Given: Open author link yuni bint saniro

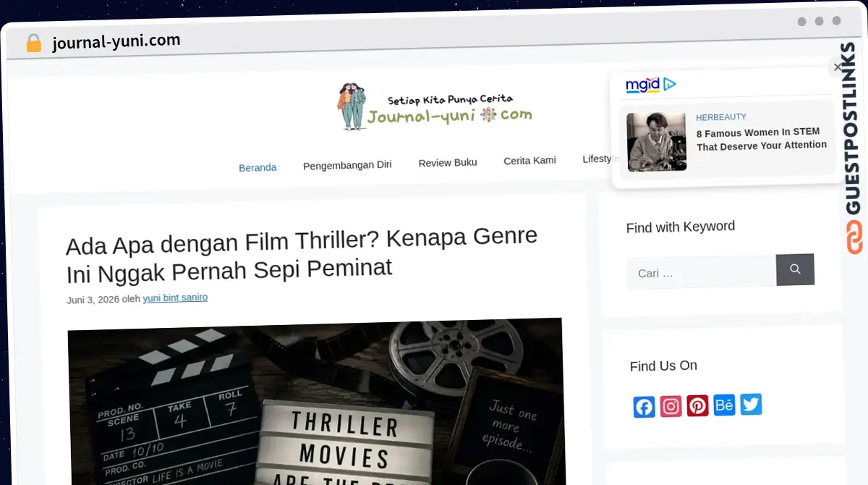Looking at the screenshot, I should click(175, 298).
